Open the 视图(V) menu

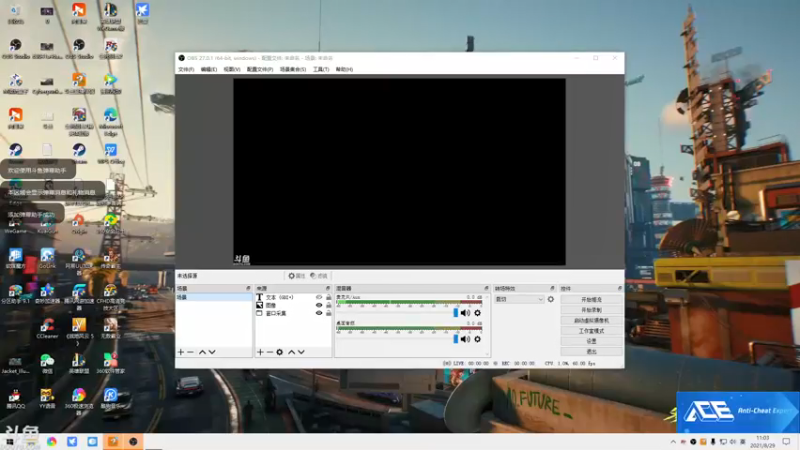click(232, 69)
